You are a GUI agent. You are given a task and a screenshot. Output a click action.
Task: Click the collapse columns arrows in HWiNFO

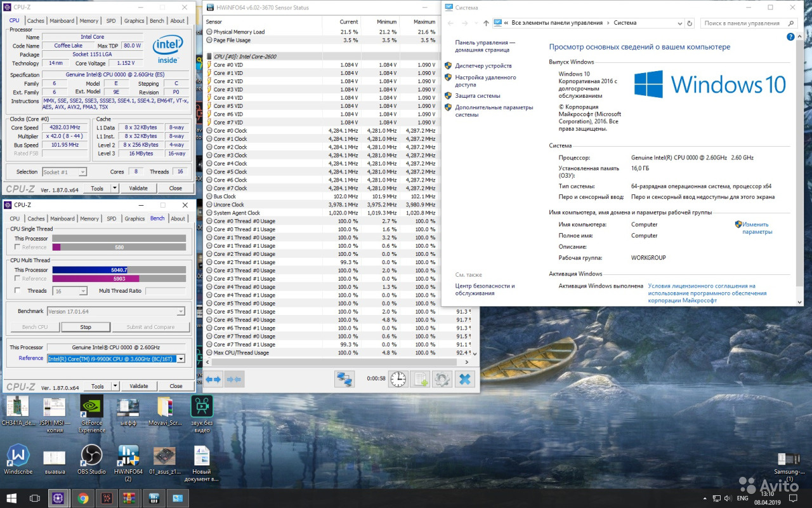point(234,379)
